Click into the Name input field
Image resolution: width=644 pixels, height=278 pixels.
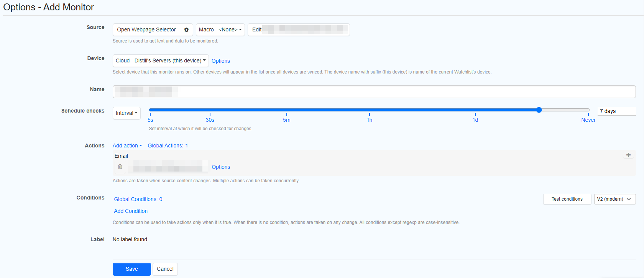pyautogui.click(x=374, y=92)
